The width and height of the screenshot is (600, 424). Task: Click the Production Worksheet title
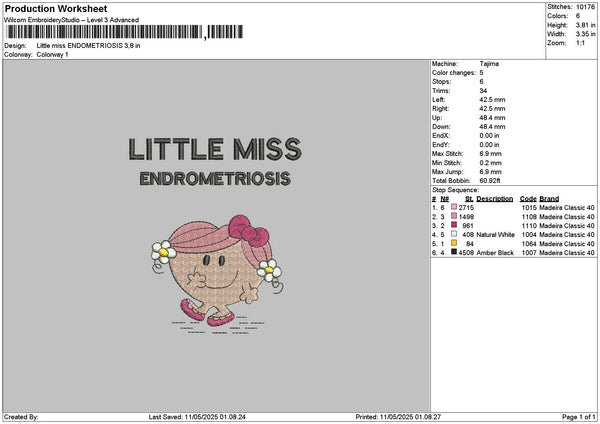pyautogui.click(x=56, y=8)
